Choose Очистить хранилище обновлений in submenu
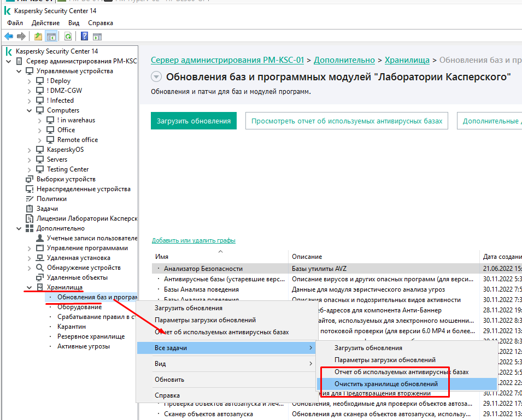522x420 pixels. pyautogui.click(x=407, y=384)
